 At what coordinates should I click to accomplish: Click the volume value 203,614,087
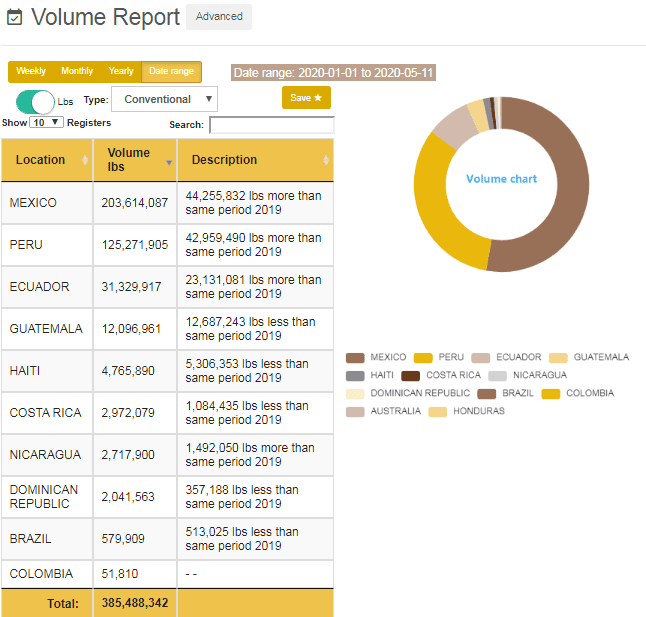click(x=135, y=203)
